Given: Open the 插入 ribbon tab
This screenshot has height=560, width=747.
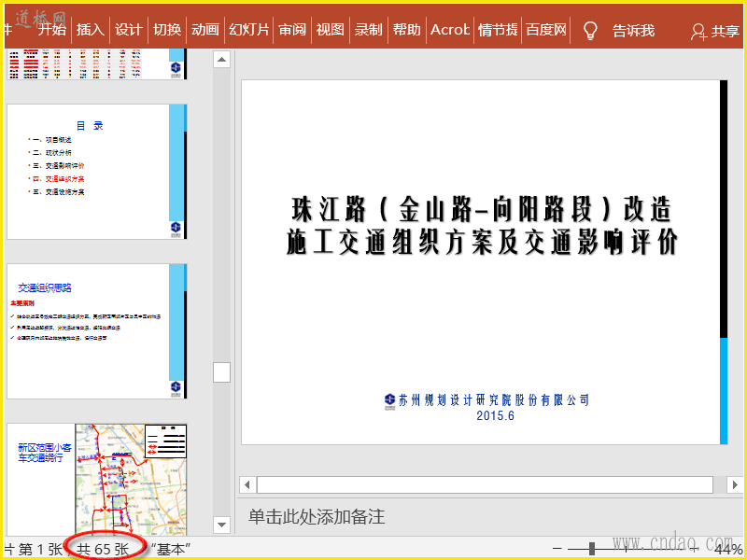Looking at the screenshot, I should pyautogui.click(x=90, y=30).
